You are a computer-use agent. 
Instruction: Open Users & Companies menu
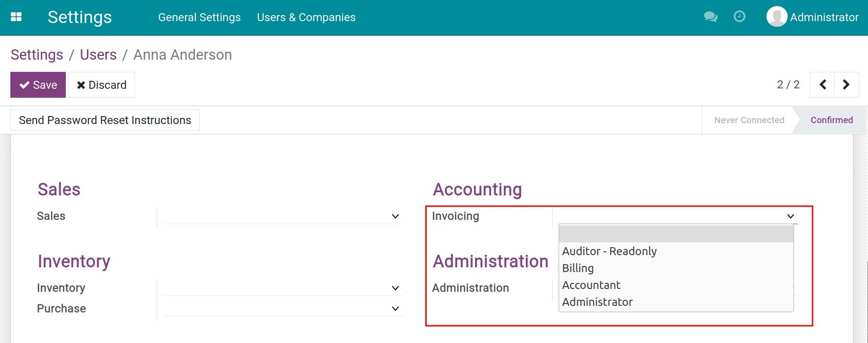coord(306,17)
